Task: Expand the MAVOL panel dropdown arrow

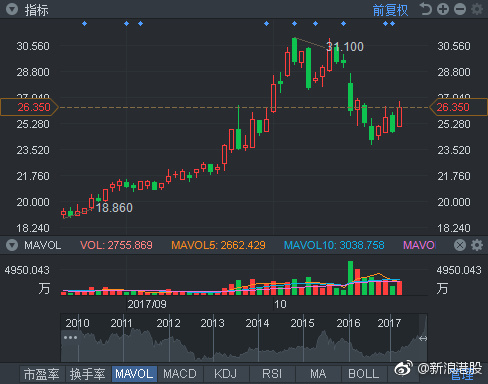Action: coord(12,245)
